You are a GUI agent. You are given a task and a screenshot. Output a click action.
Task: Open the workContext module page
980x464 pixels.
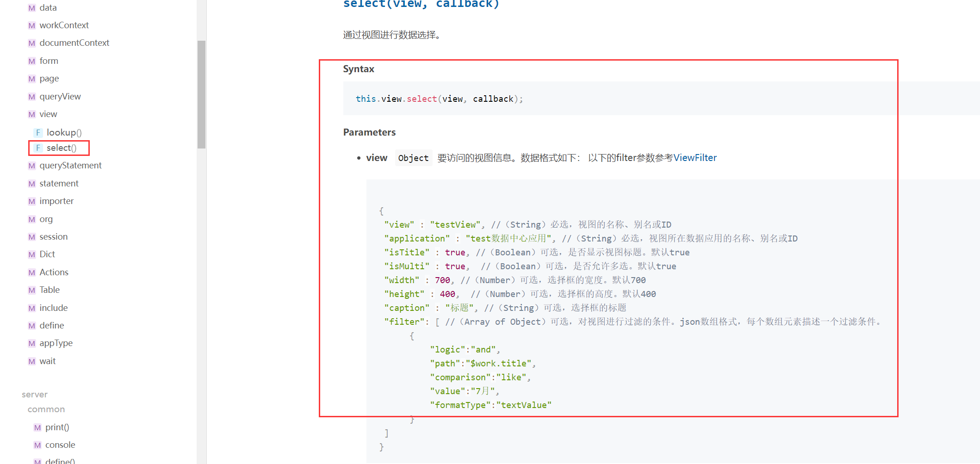click(x=64, y=25)
